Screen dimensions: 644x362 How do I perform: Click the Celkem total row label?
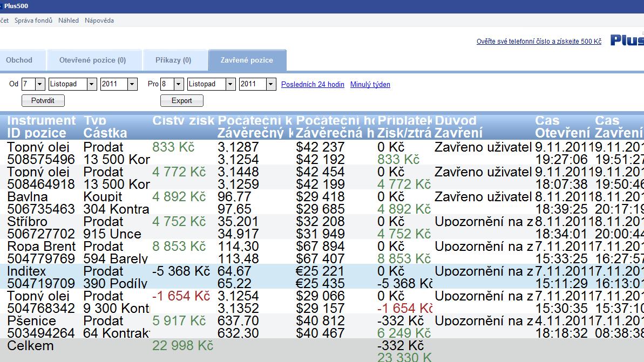tap(30, 346)
